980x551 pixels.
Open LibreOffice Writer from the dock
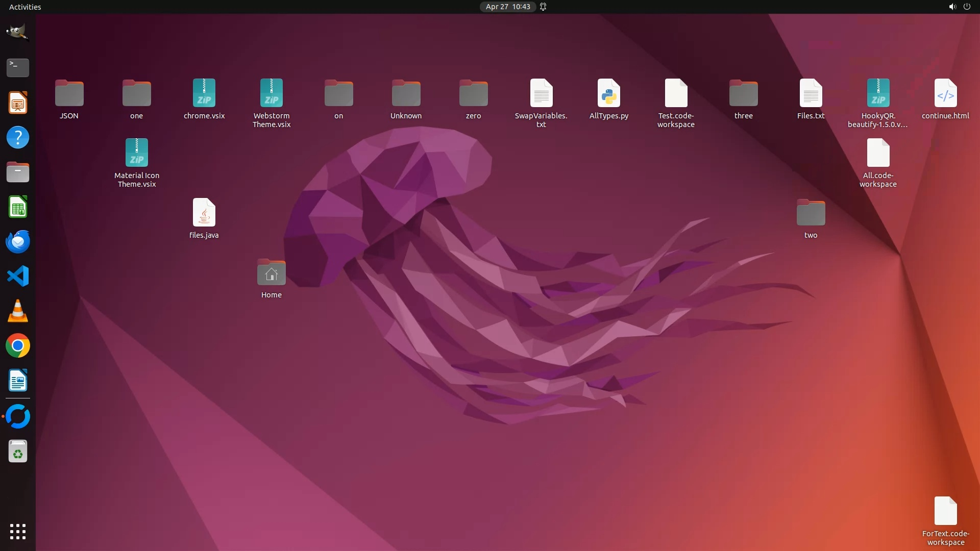point(18,381)
